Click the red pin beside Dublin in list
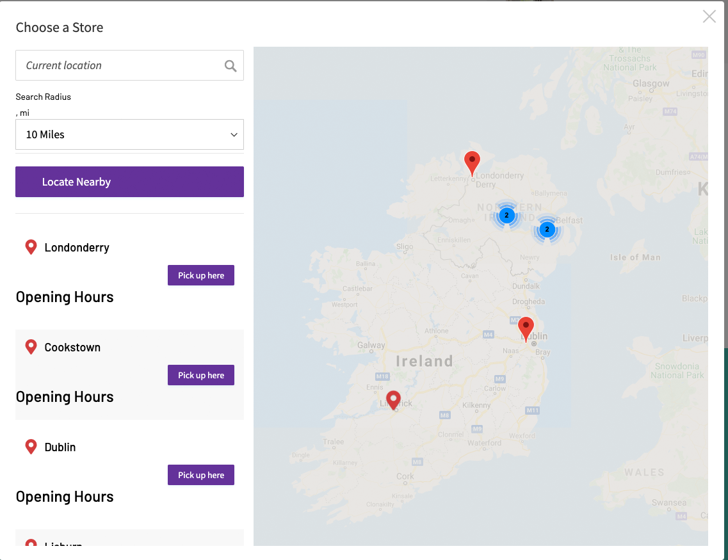This screenshot has height=560, width=728. [31, 447]
